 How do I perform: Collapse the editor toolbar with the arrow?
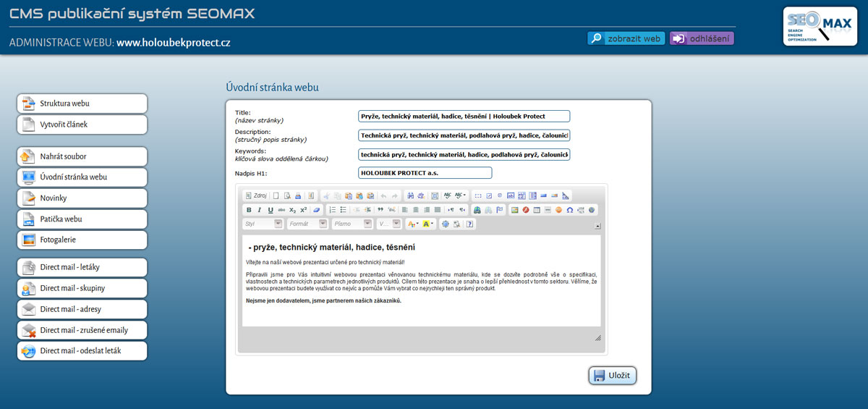[597, 226]
